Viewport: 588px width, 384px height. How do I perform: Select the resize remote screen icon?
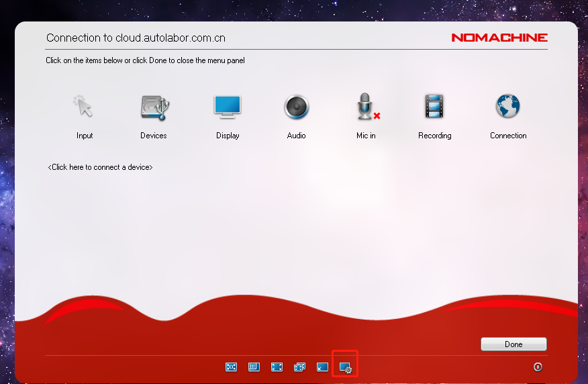tap(254, 367)
